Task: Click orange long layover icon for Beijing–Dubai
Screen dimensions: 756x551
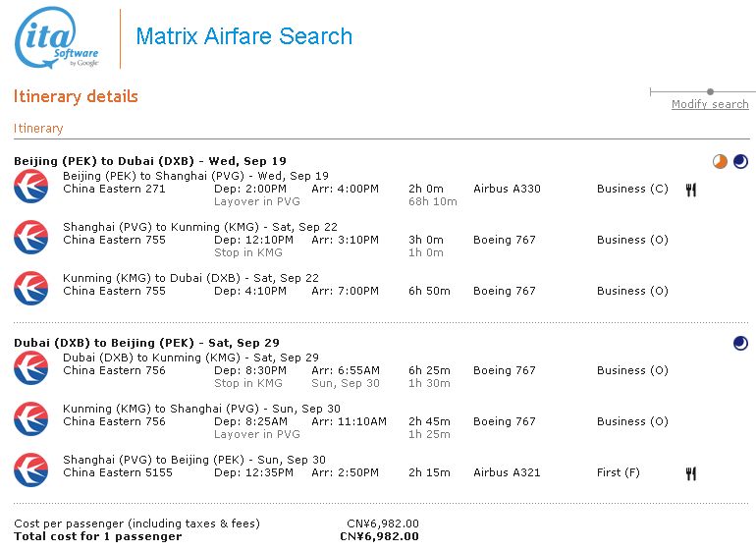Action: tap(720, 162)
